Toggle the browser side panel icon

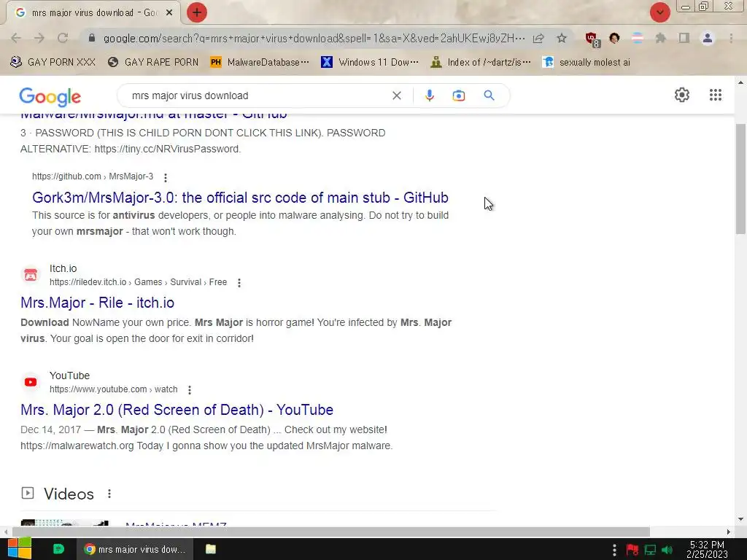pos(684,38)
